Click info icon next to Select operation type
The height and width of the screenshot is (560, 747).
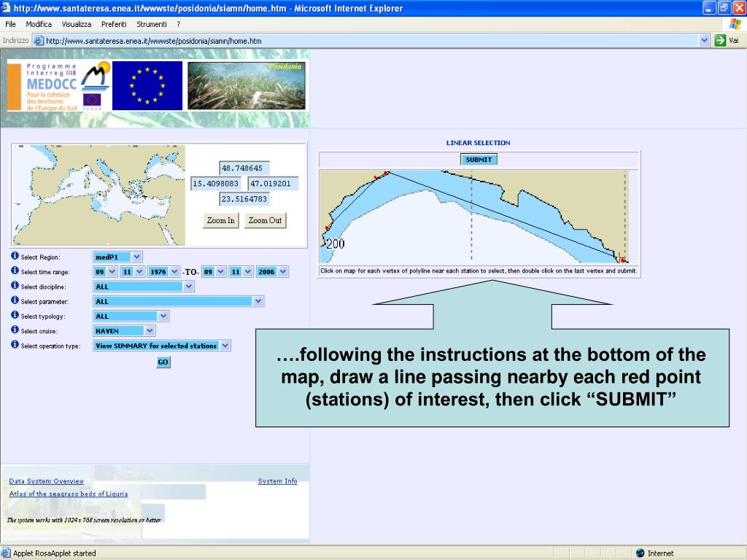pyautogui.click(x=15, y=345)
